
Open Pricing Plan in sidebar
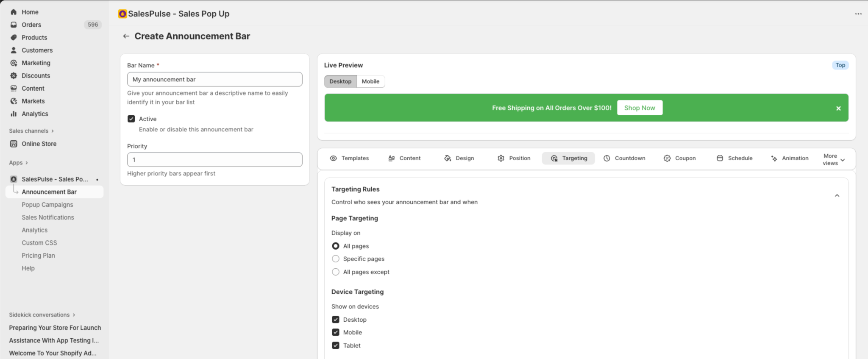[x=39, y=256]
